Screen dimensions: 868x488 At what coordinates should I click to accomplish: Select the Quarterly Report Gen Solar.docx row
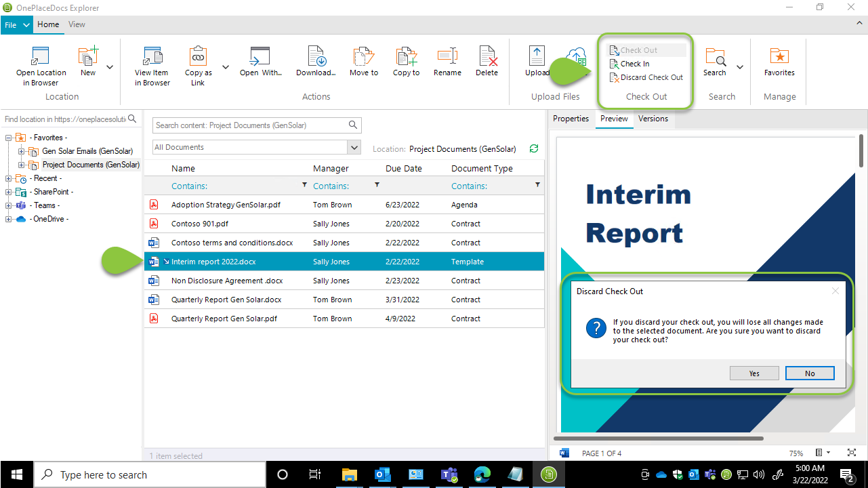344,300
